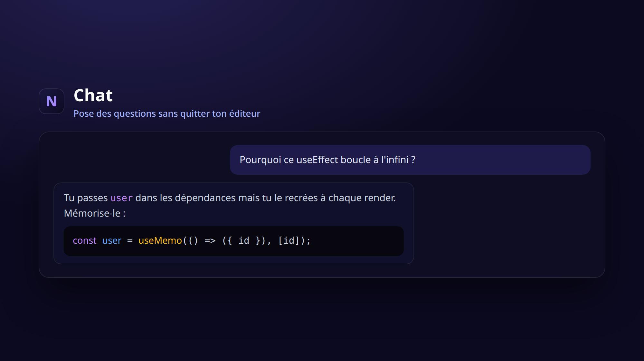Select the 'const' keyword in code
Viewport: 644px width, 361px height.
pyautogui.click(x=84, y=240)
